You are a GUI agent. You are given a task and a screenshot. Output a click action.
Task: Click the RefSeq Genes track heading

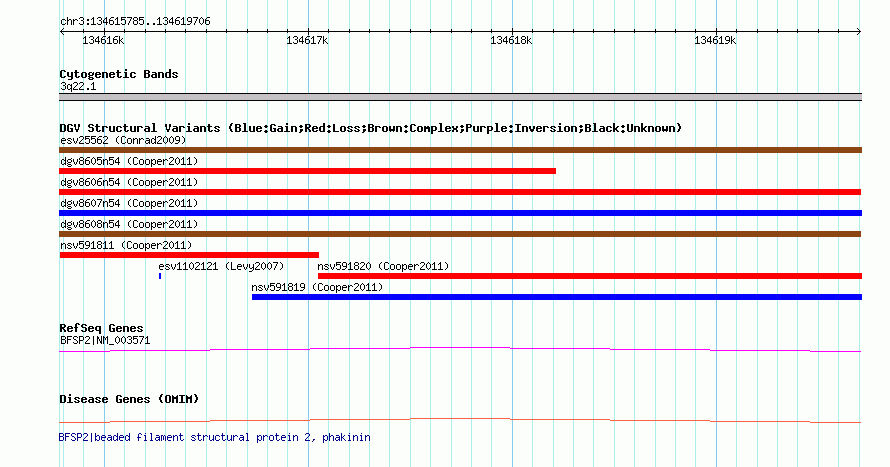click(x=101, y=329)
